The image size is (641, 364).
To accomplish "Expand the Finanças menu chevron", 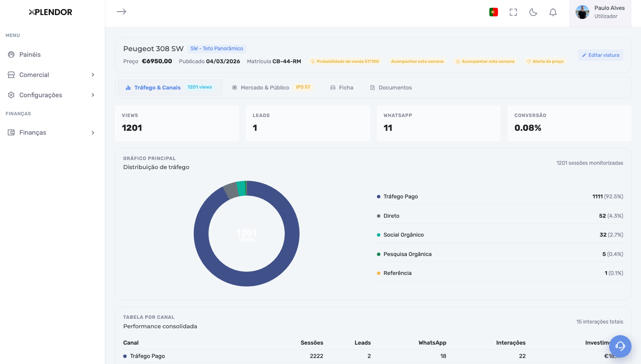I will pos(93,133).
